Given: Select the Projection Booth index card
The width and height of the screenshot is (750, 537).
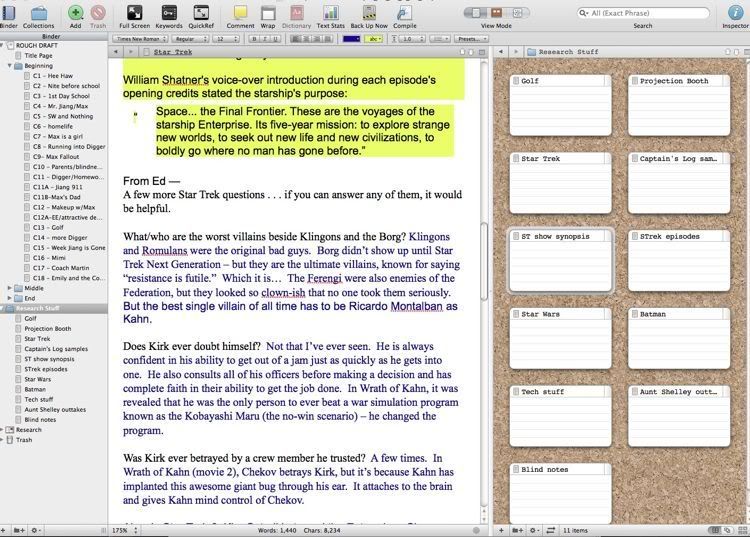Looking at the screenshot, I should click(x=679, y=105).
